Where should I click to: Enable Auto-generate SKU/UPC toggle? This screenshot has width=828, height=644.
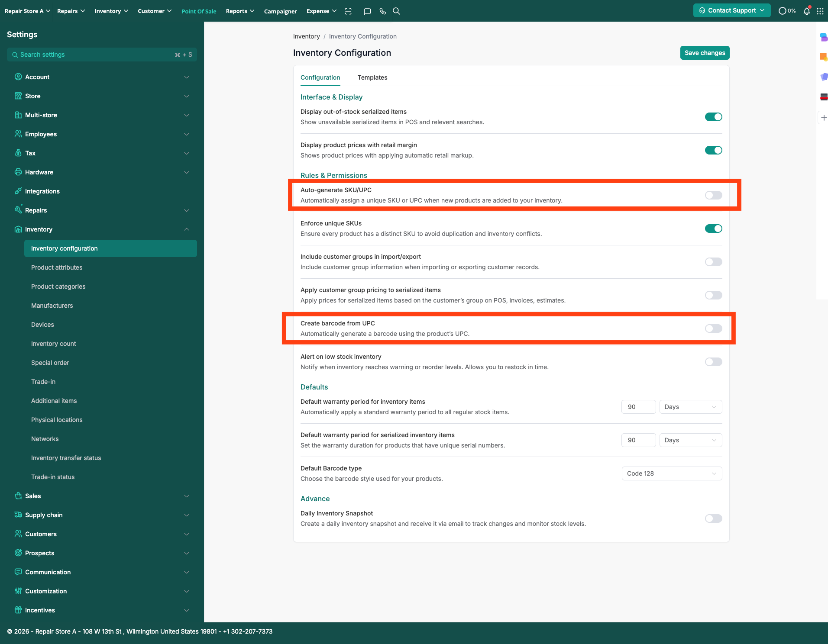pyautogui.click(x=713, y=195)
